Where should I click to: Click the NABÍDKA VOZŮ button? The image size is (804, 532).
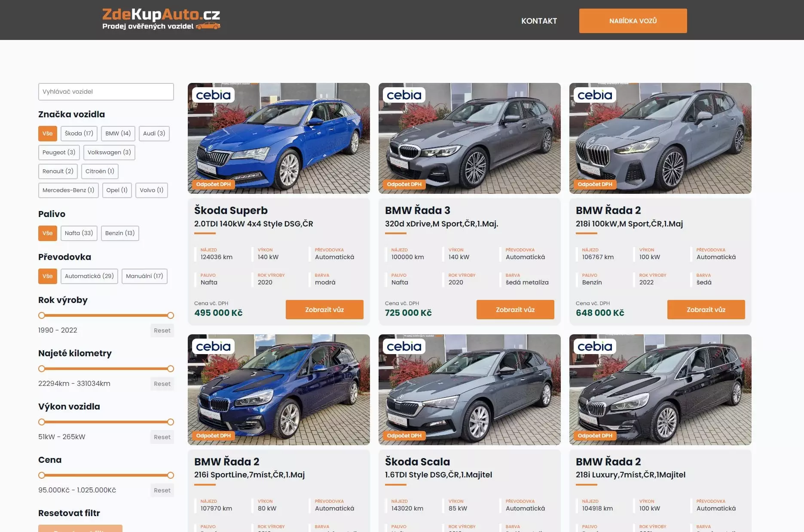point(633,21)
